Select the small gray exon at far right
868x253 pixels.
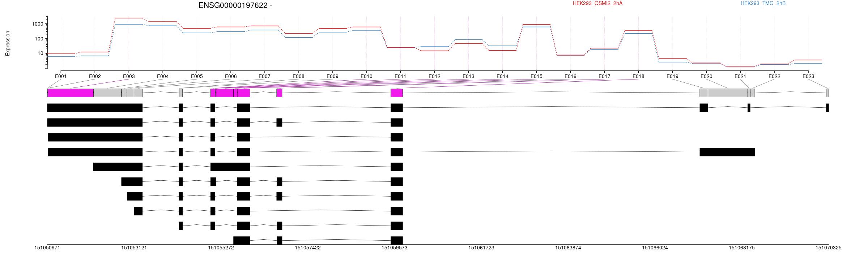coord(827,93)
